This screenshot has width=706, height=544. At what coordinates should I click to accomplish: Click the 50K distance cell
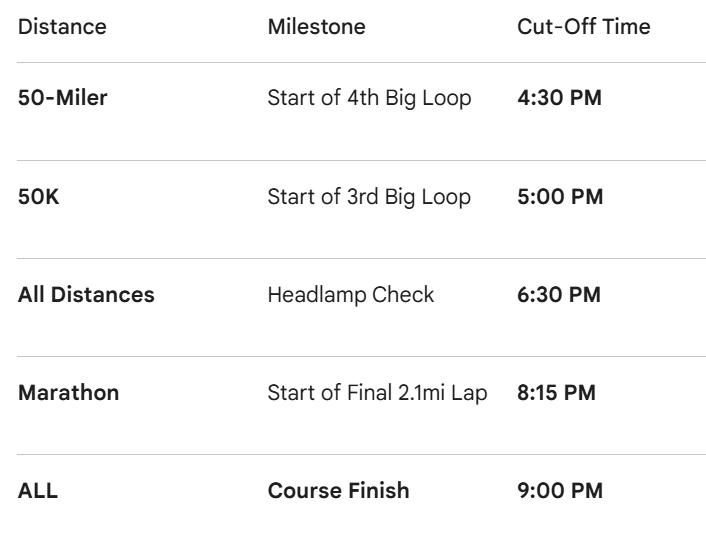(x=38, y=197)
